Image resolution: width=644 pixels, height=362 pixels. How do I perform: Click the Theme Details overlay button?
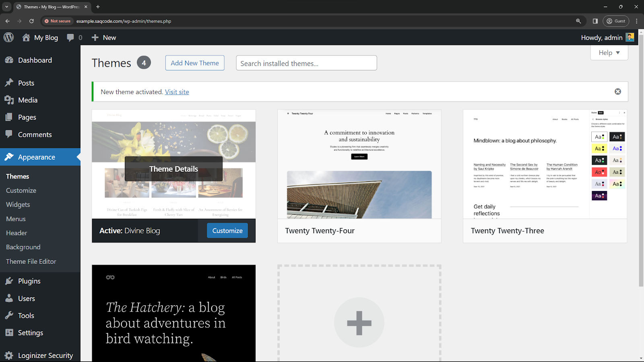pos(173,169)
